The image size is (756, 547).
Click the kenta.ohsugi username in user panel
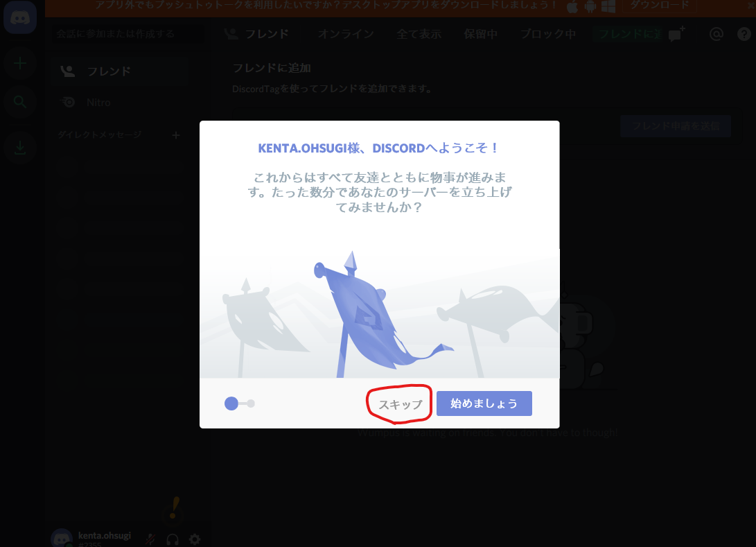(105, 535)
